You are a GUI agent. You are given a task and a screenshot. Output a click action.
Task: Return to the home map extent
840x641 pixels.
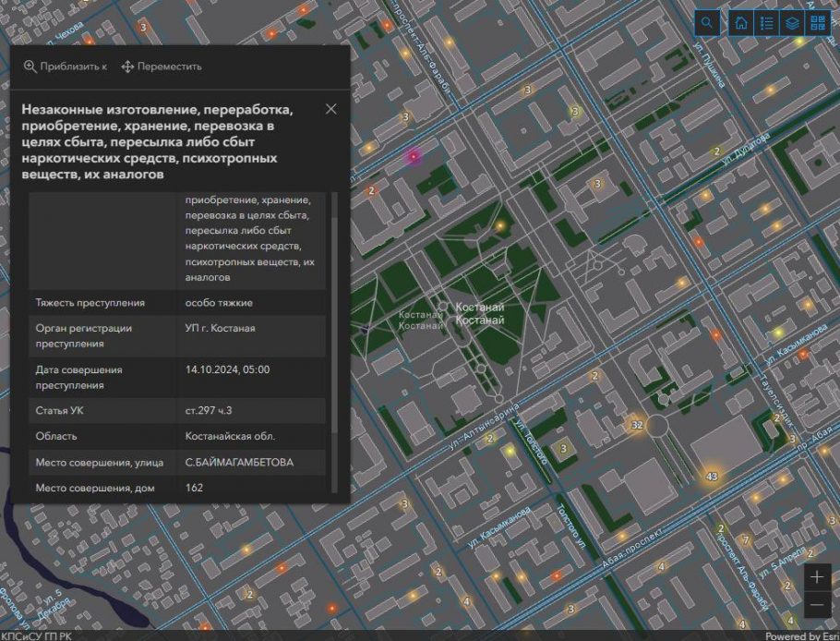[741, 22]
